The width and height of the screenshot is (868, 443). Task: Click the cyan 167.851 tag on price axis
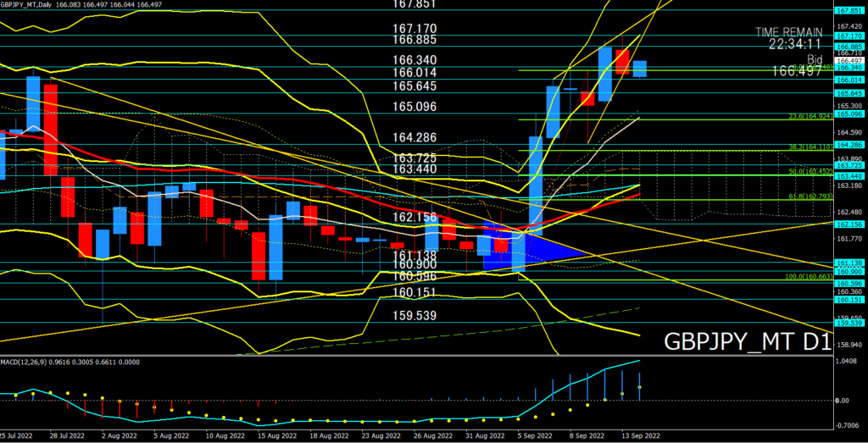click(x=849, y=10)
